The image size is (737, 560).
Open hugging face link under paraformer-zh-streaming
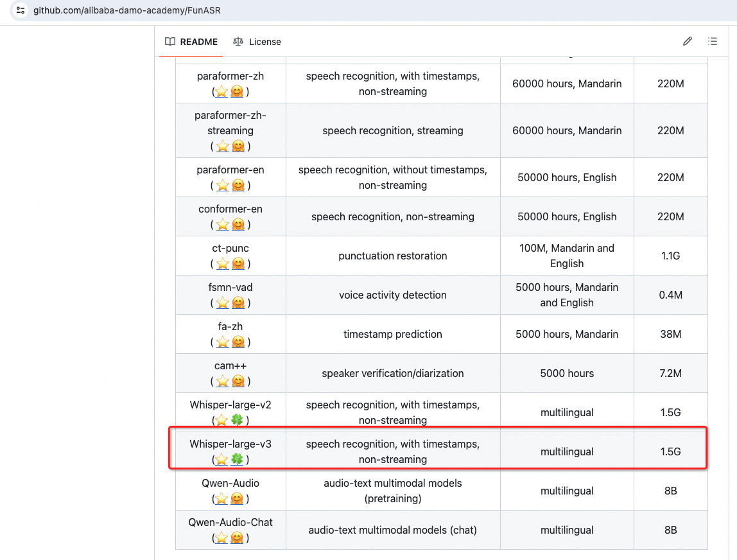tap(239, 146)
